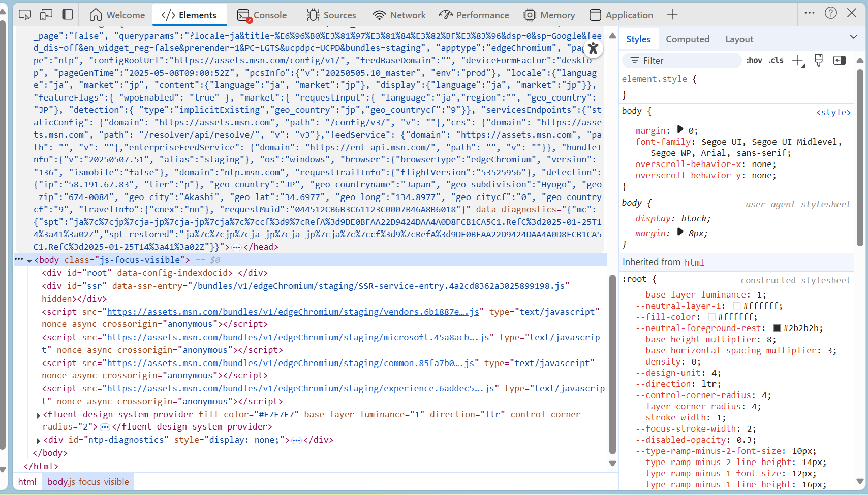This screenshot has width=868, height=495.
Task: Select the Elements tab
Action: pos(189,15)
